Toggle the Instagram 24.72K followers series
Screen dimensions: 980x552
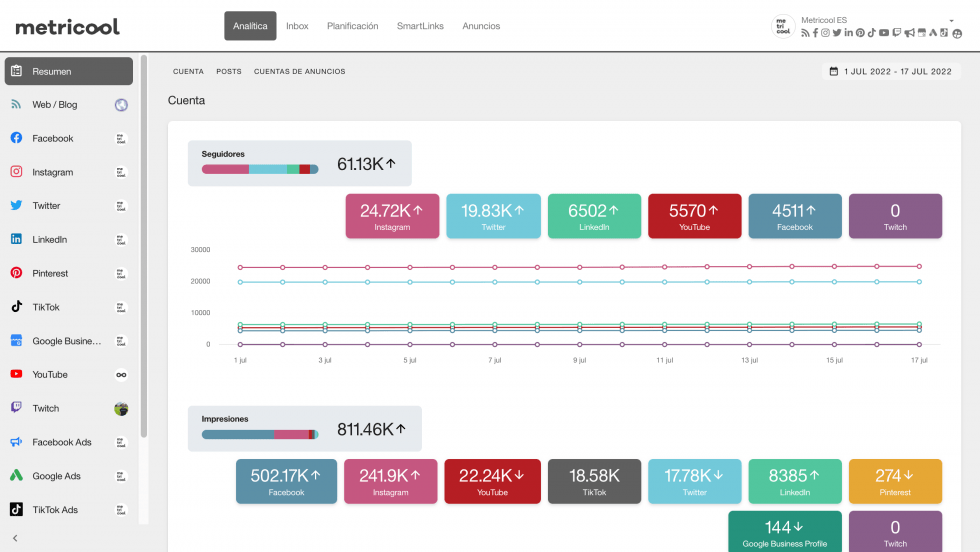(392, 216)
